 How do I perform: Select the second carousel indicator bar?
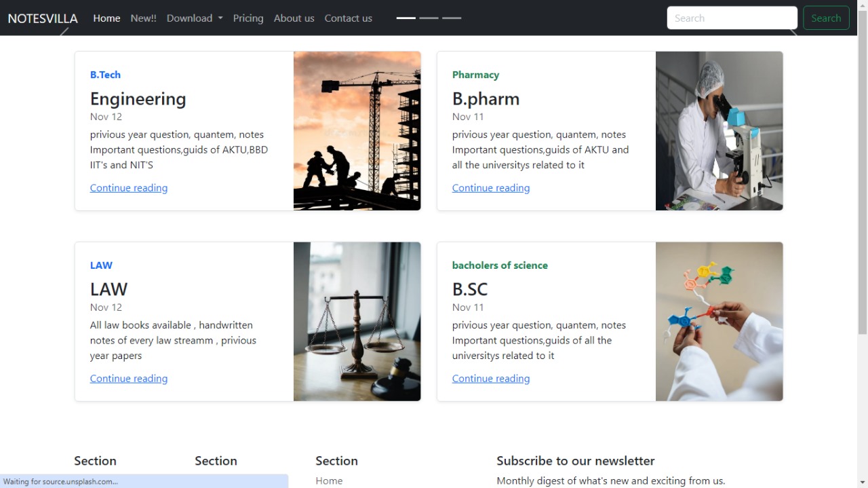(429, 18)
